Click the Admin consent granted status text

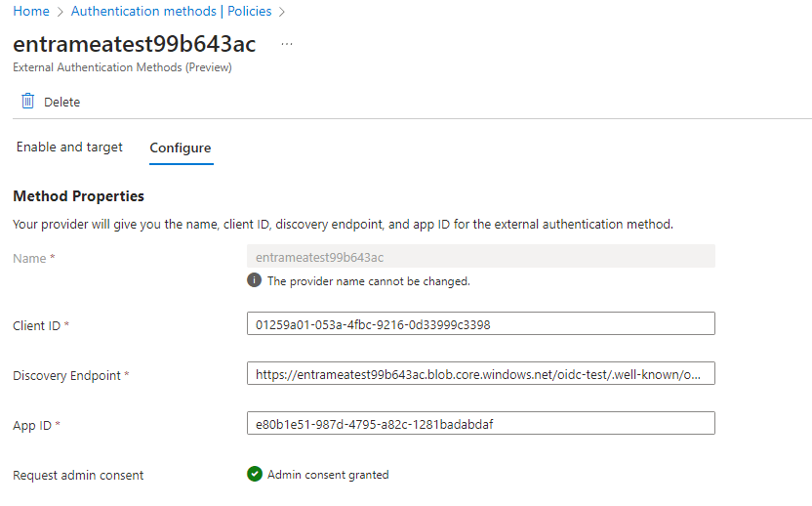[x=328, y=475]
